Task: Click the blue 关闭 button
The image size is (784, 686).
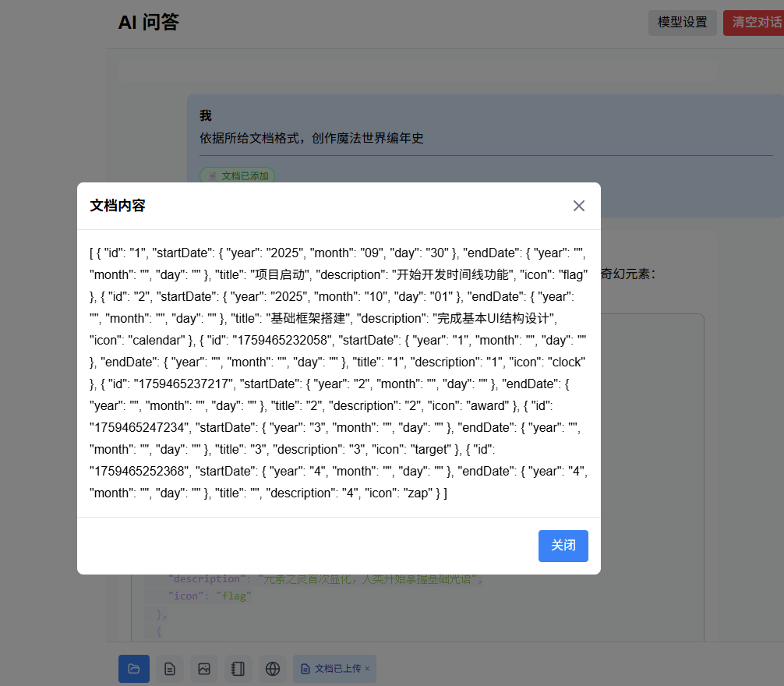Action: pyautogui.click(x=563, y=546)
